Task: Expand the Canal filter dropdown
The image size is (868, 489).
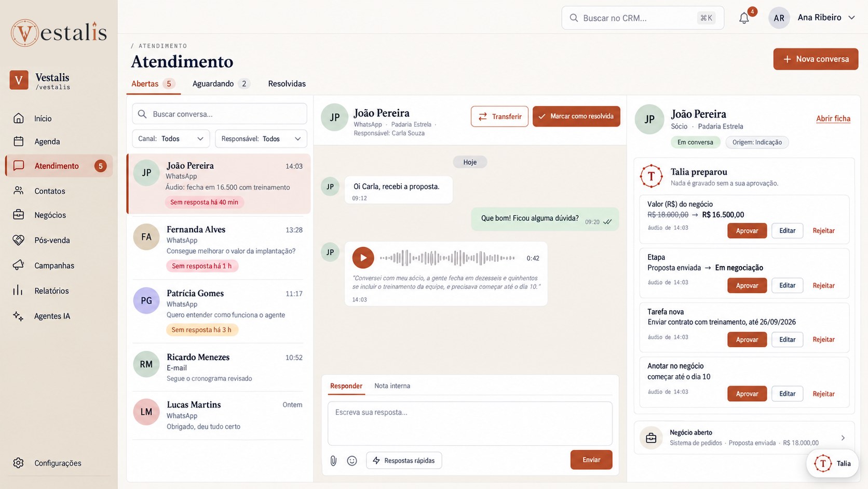Action: tap(171, 139)
